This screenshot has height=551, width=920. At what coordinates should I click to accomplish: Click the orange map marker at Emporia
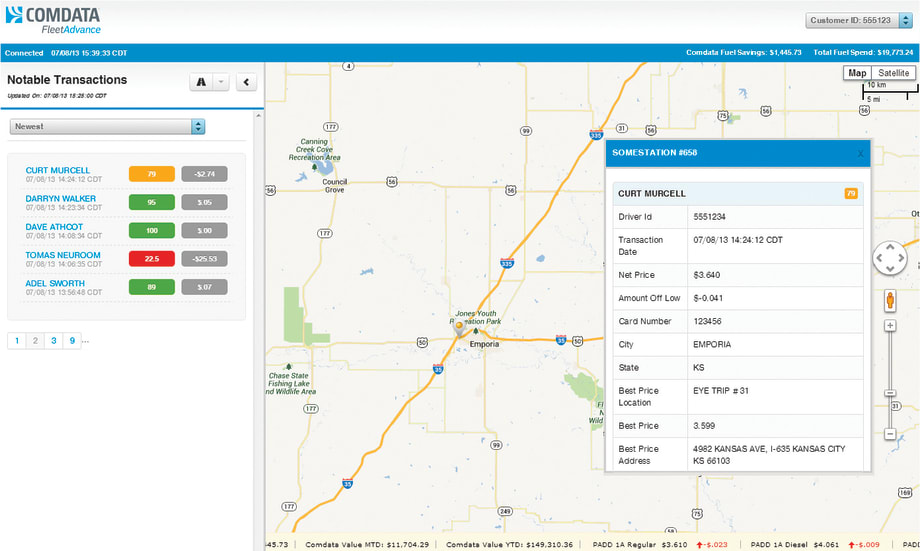[x=459, y=327]
